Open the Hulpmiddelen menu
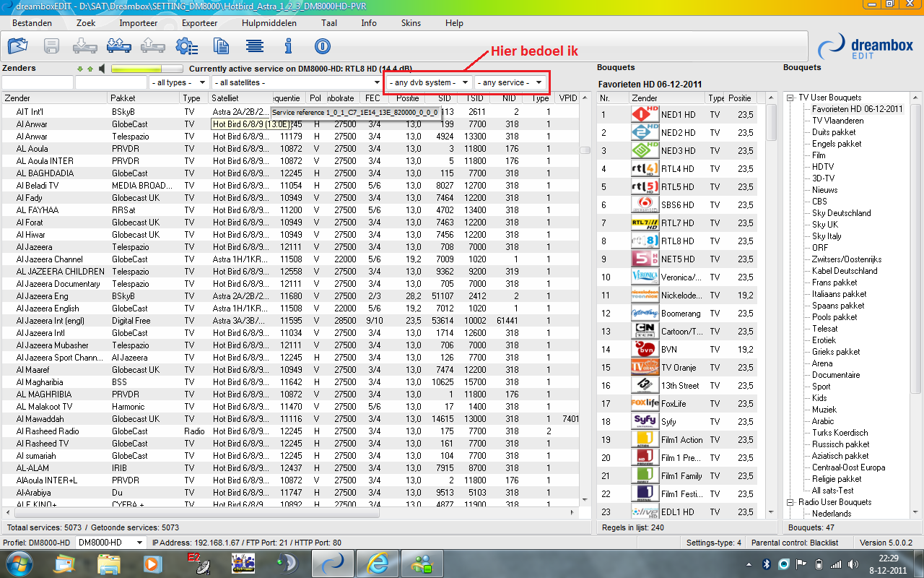This screenshot has height=578, width=924. tap(269, 23)
